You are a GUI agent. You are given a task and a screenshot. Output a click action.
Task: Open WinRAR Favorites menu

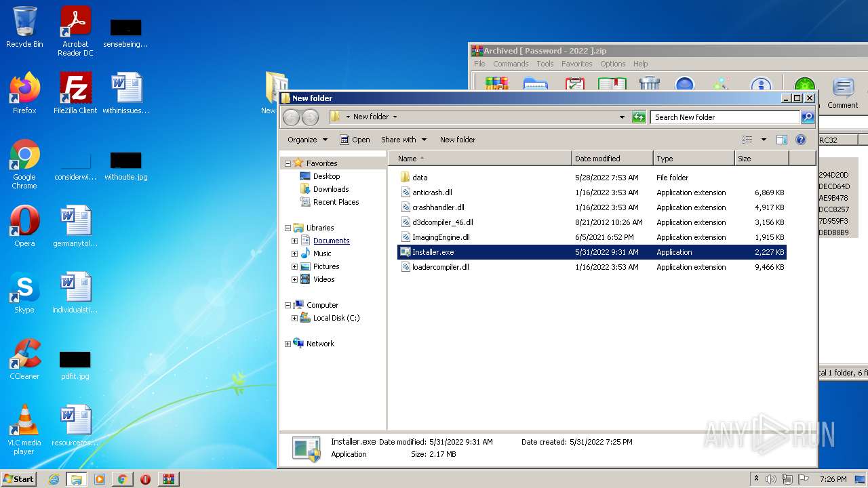[577, 64]
